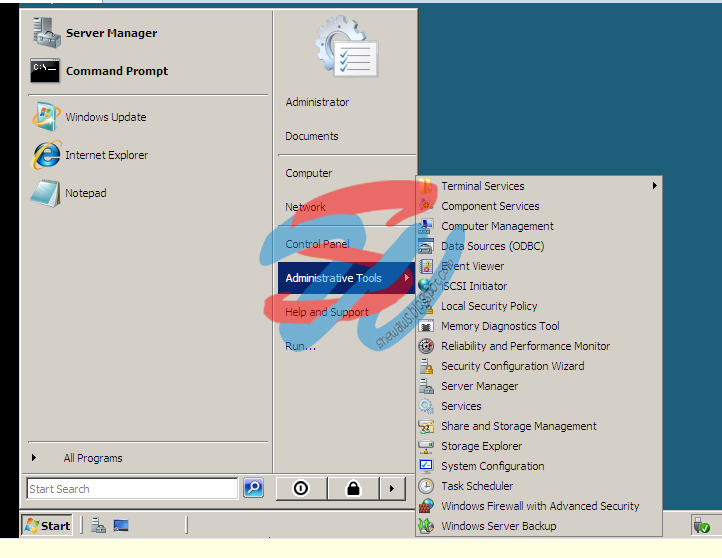Viewport: 722px width, 558px height.
Task: Click the Computer Management submenu icon
Action: point(426,226)
